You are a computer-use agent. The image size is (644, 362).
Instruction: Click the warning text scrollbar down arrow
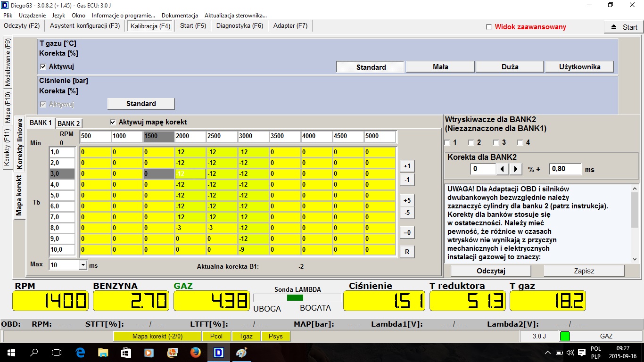pyautogui.click(x=634, y=259)
